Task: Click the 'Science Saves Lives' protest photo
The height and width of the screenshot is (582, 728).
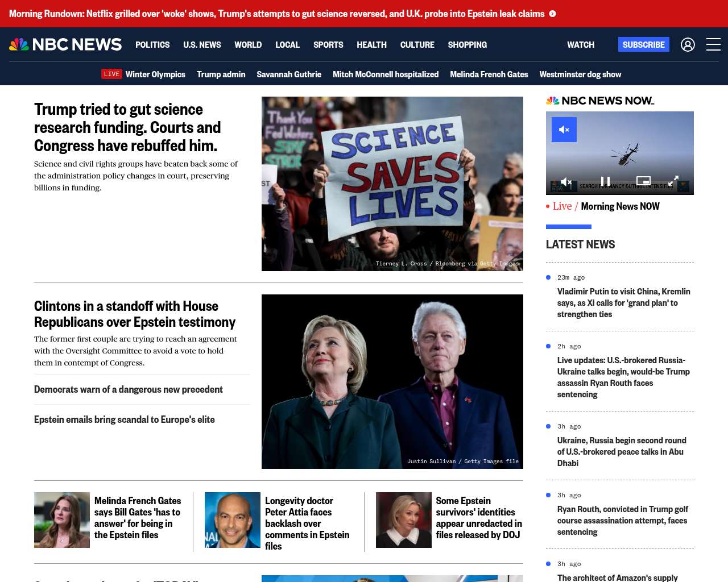Action: (392, 184)
